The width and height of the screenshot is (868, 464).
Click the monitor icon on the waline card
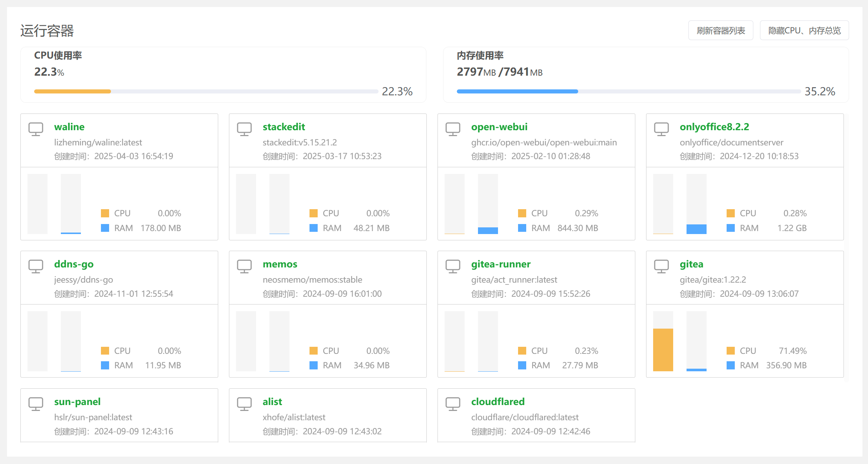[x=36, y=128]
